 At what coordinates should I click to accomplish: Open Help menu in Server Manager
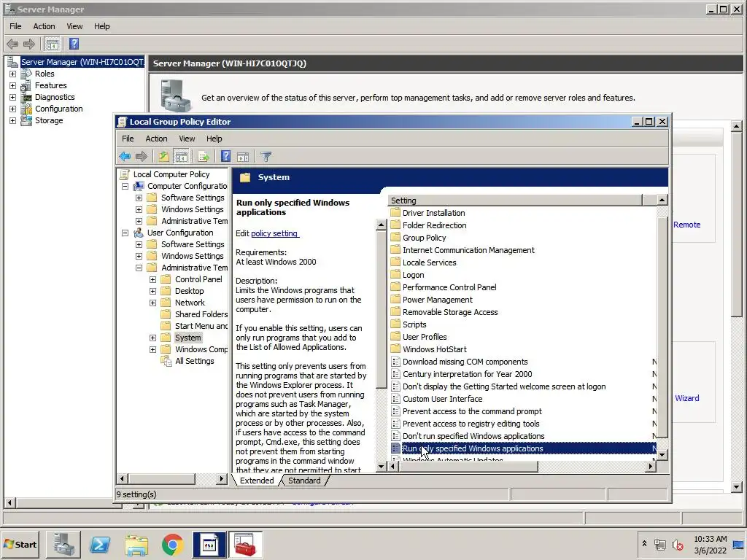(101, 26)
